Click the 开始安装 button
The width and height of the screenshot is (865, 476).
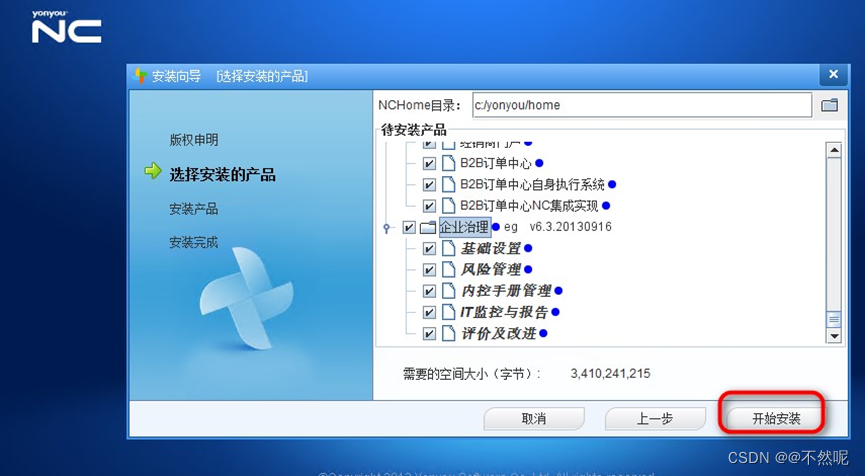click(x=776, y=419)
